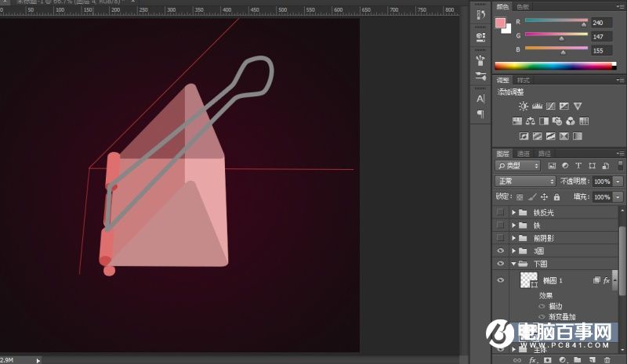Open the Color panel flyout menu
627x364 pixels.
pos(620,6)
